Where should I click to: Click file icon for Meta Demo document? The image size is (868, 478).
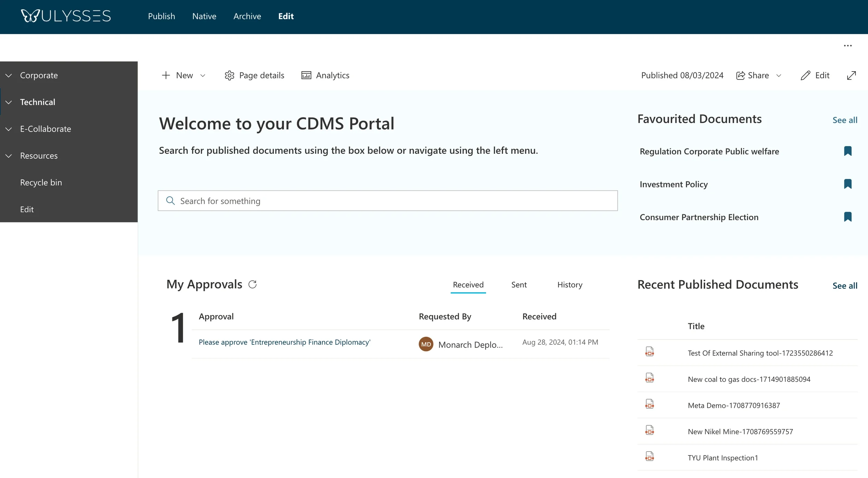[649, 404]
